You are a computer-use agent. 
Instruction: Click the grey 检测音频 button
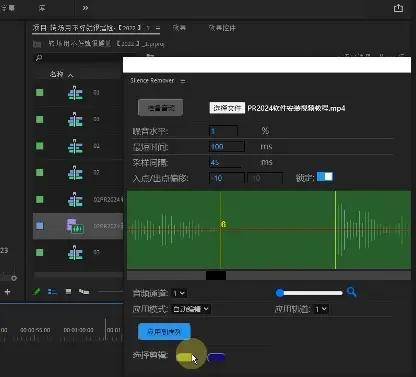tap(161, 108)
